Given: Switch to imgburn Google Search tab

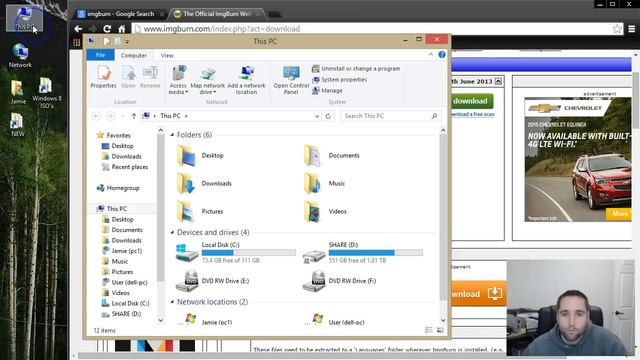Looking at the screenshot, I should (120, 14).
